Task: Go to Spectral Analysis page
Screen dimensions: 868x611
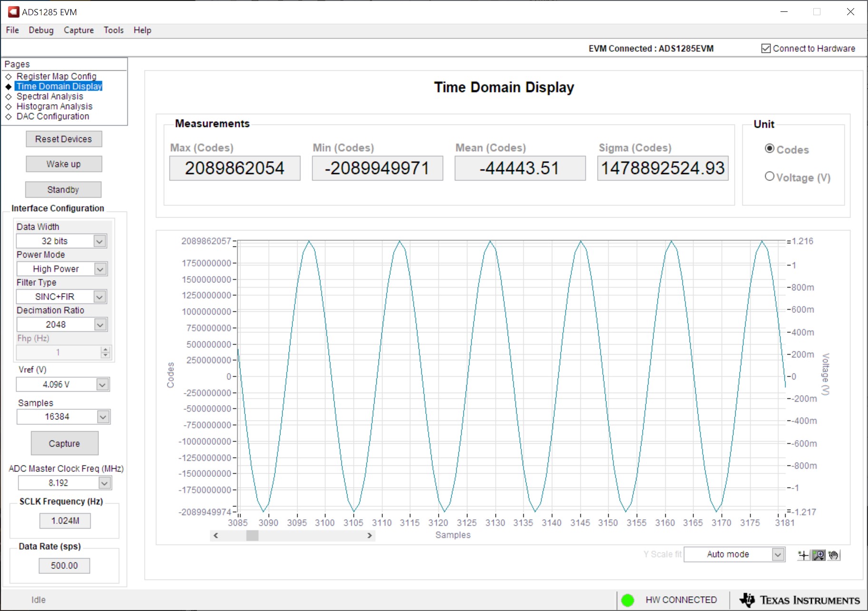Action: point(50,97)
